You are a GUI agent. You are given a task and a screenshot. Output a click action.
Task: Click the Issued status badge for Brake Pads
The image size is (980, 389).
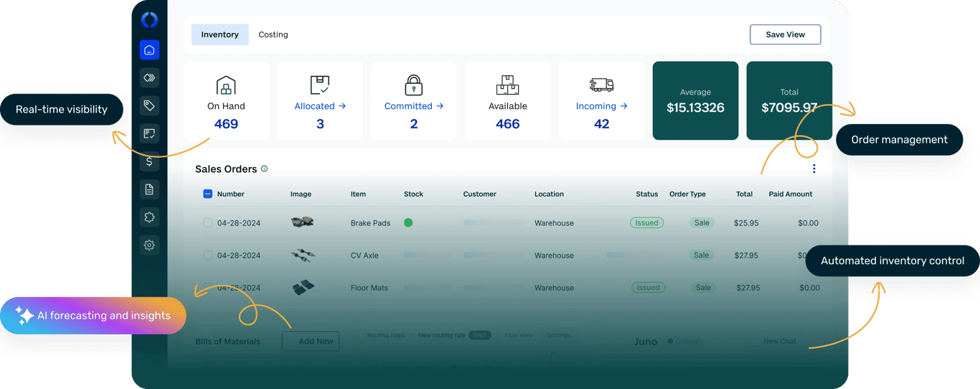(x=646, y=222)
